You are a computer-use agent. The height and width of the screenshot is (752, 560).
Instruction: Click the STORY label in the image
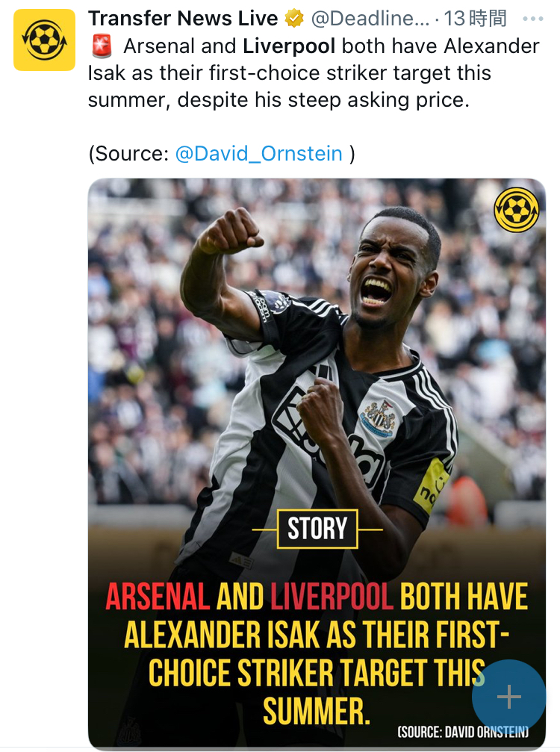pyautogui.click(x=317, y=529)
